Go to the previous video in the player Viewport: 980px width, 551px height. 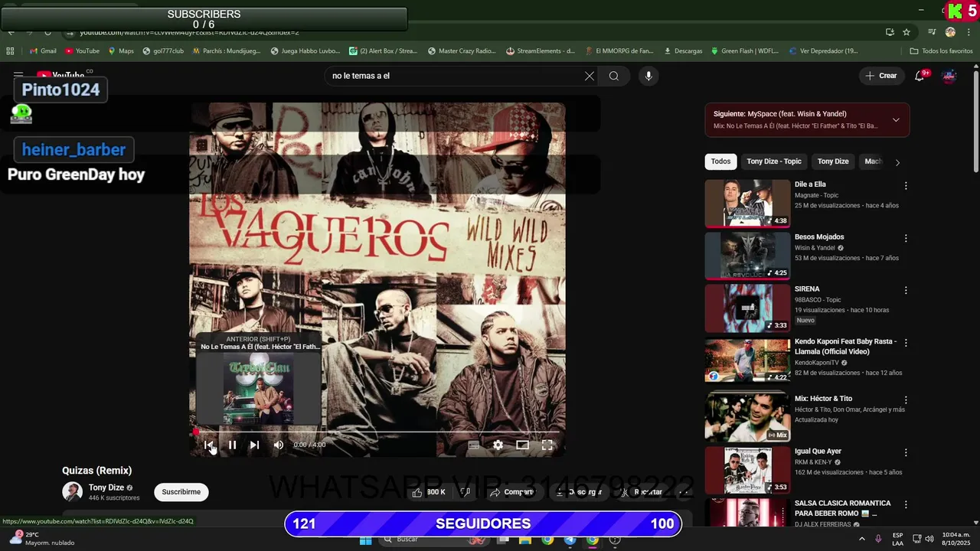tap(208, 445)
